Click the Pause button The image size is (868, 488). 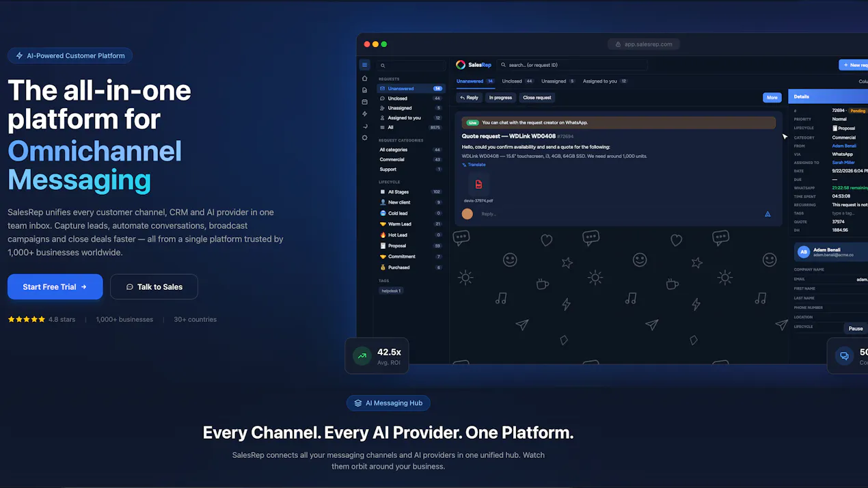[x=856, y=329]
